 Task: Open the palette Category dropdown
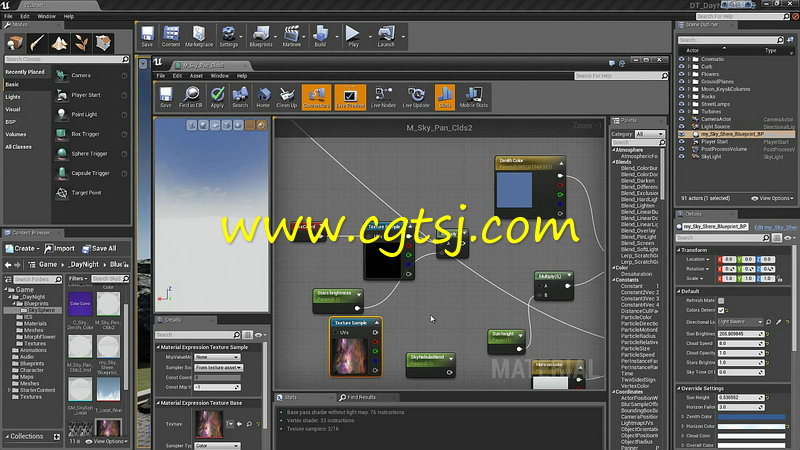click(649, 134)
